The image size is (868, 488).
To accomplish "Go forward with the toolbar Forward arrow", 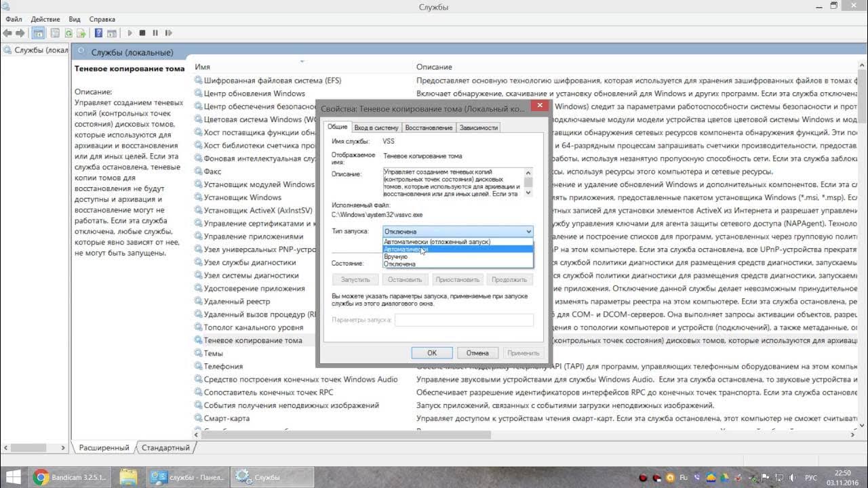I will coord(20,33).
